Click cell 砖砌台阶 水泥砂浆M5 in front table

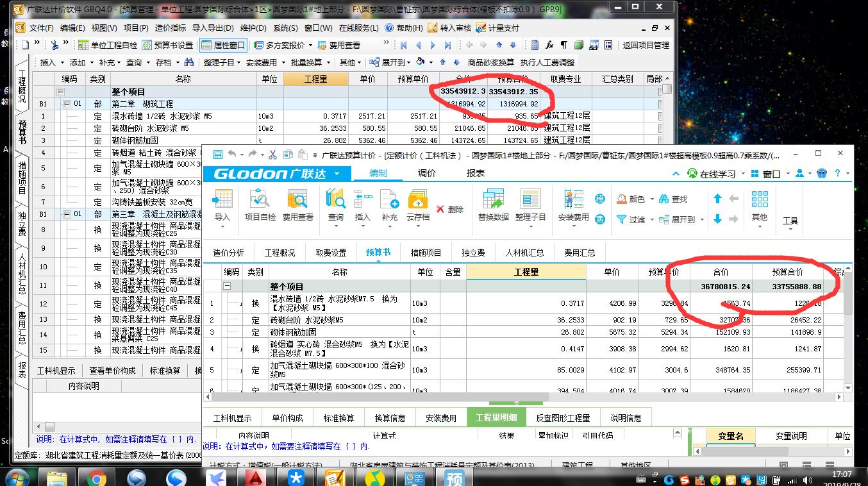(340, 319)
